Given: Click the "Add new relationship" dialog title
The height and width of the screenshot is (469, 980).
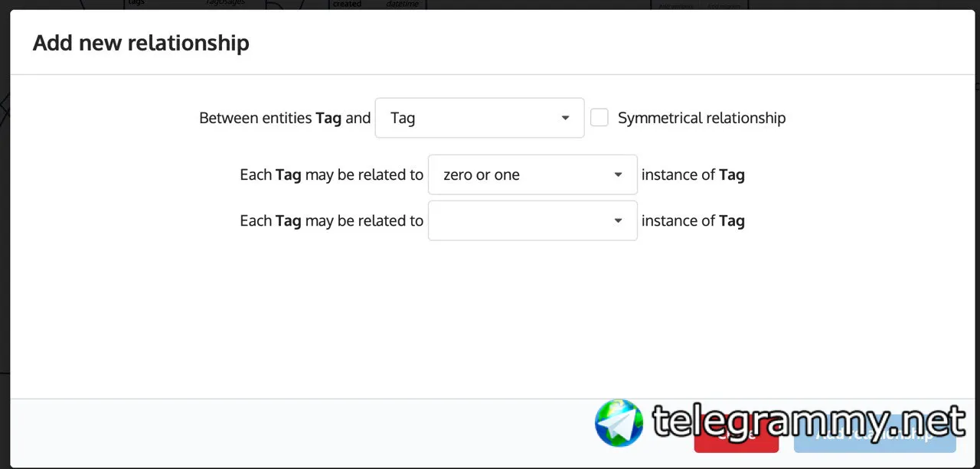Looking at the screenshot, I should pyautogui.click(x=141, y=43).
